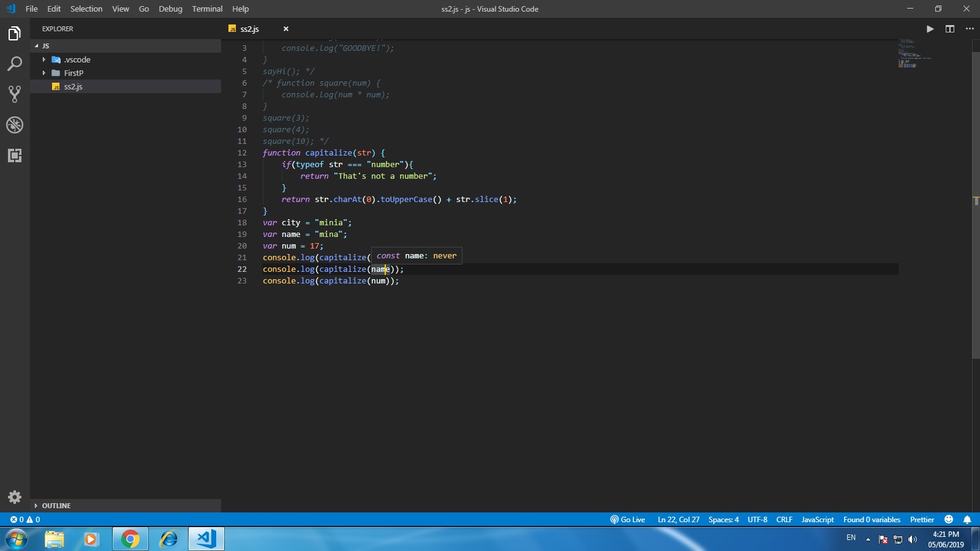Open the Help menu
The width and height of the screenshot is (980, 551).
pyautogui.click(x=241, y=9)
